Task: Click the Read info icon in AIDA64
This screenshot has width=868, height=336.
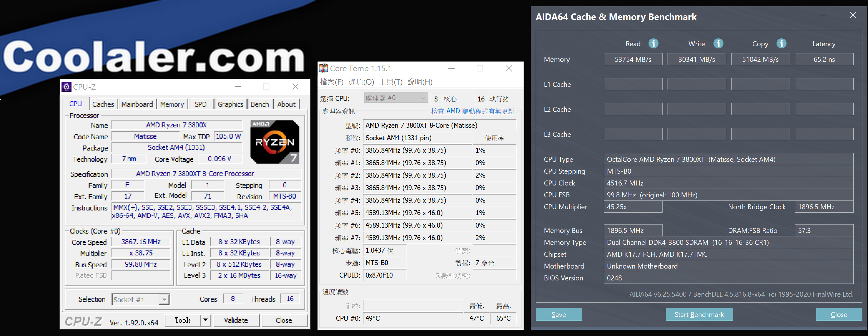Action: coord(653,43)
